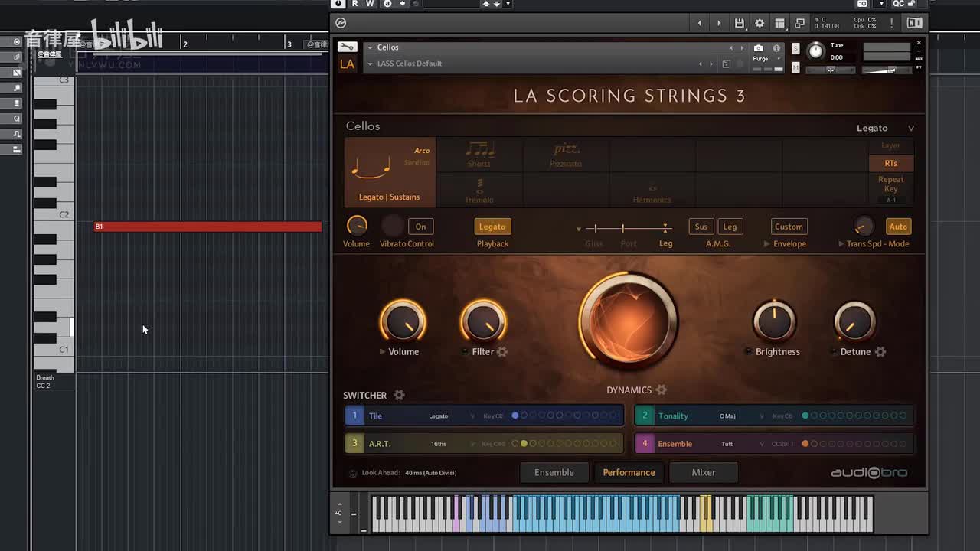Image resolution: width=980 pixels, height=551 pixels.
Task: Toggle the A.M.G. Sus button
Action: pyautogui.click(x=701, y=227)
